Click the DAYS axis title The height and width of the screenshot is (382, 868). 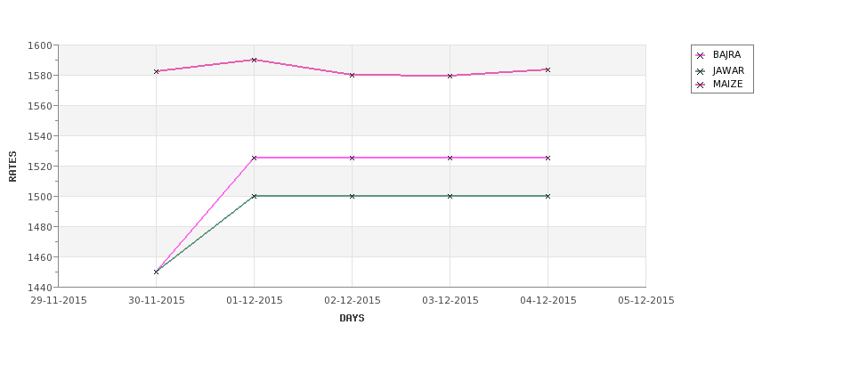(x=352, y=319)
